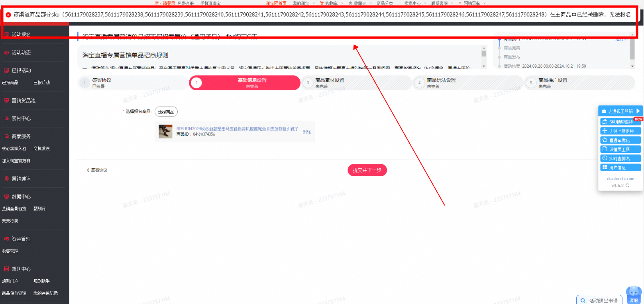The height and width of the screenshot is (304, 644).
Task: Select 详情页工具 in the toolbox
Action: tap(620, 149)
